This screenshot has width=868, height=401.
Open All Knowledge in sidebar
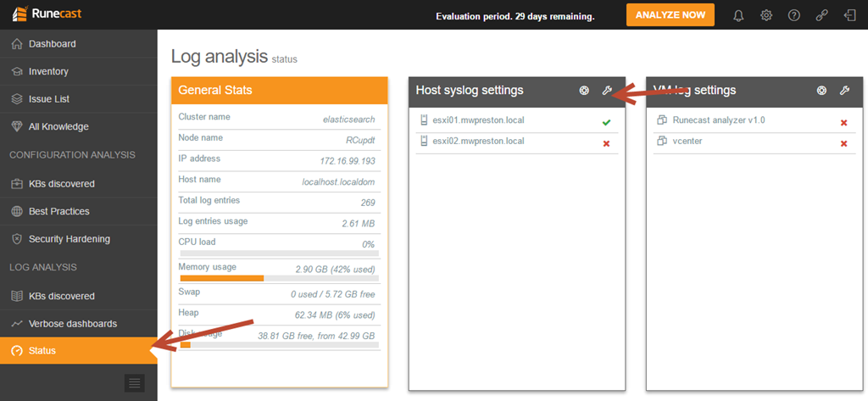coord(79,127)
